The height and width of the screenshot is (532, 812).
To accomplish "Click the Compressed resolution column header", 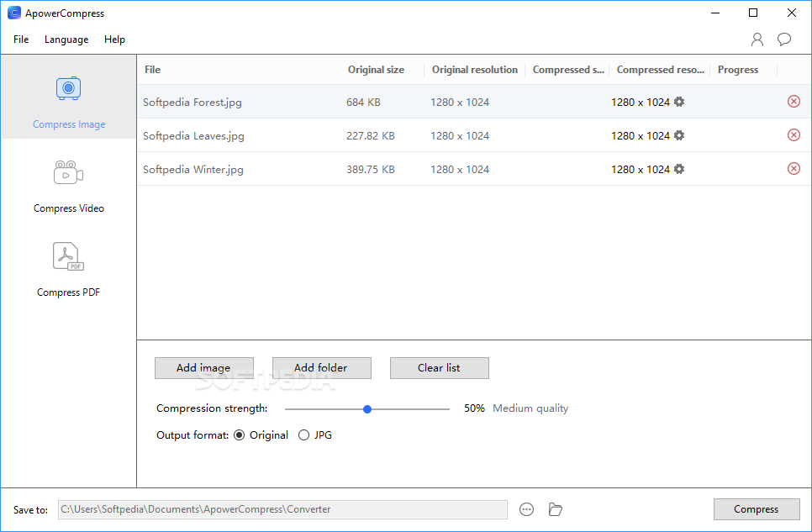I will 660,70.
